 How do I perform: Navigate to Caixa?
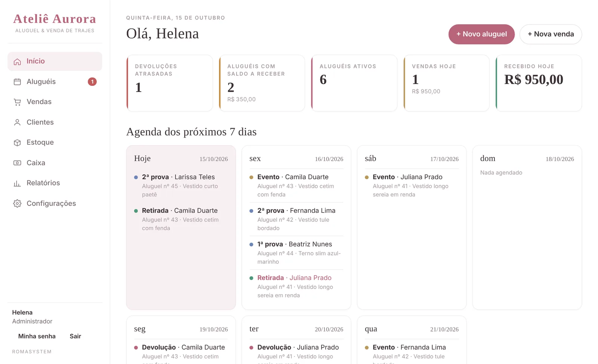55,163
